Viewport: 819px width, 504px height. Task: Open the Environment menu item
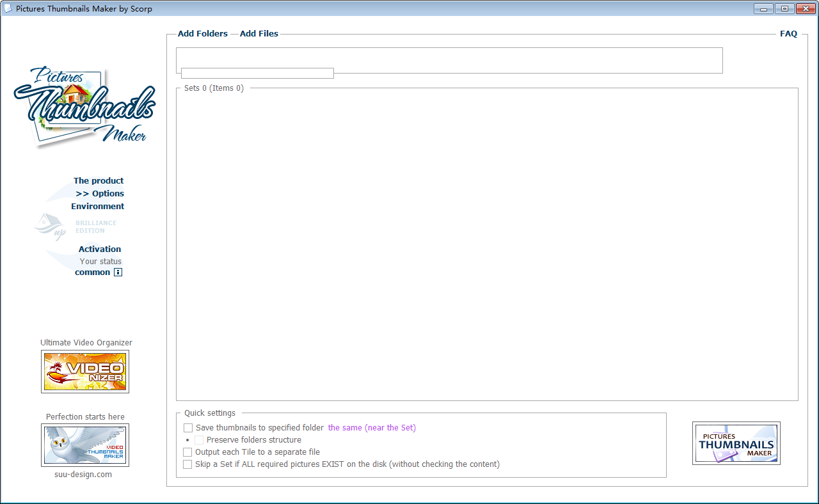(98, 207)
